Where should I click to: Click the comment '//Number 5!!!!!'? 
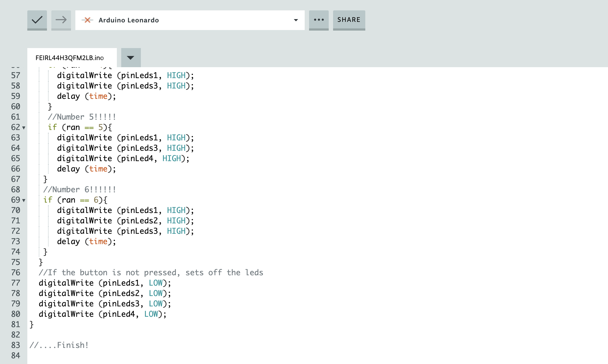tap(82, 117)
